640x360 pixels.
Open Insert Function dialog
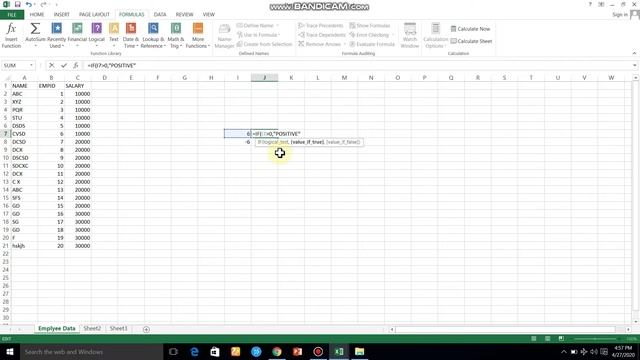[x=11, y=35]
